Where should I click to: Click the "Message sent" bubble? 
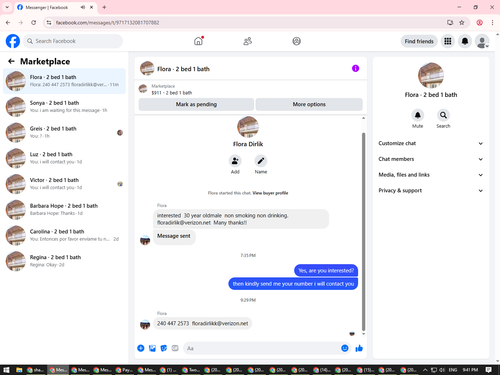tap(174, 236)
